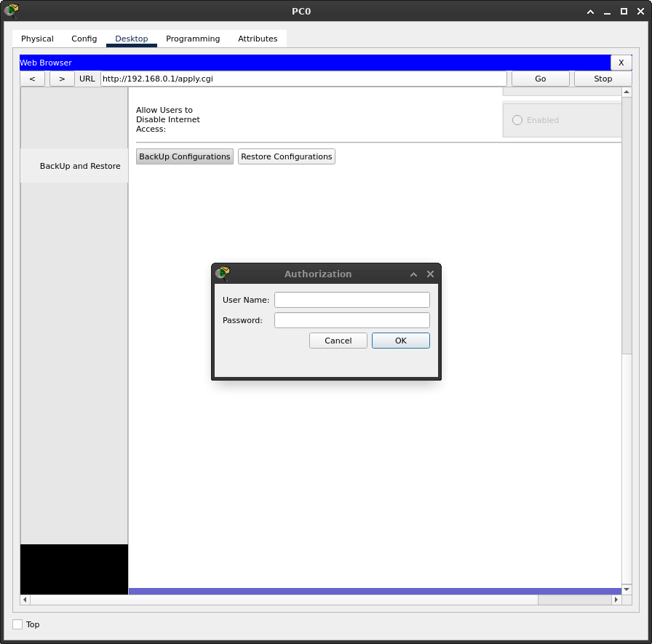
Task: Click the horizontal scroll right arrow
Action: click(x=616, y=600)
